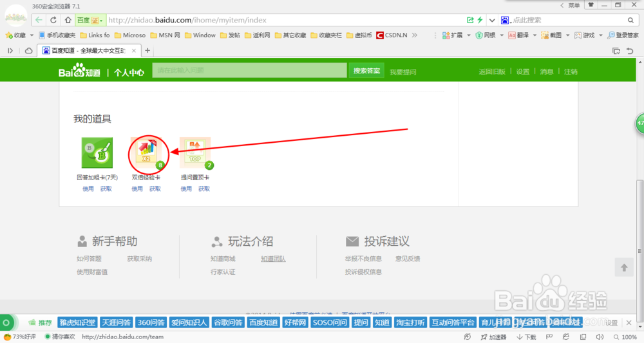Click the skin shirt icon in the title bar
The height and width of the screenshot is (343, 644).
coord(591,5)
